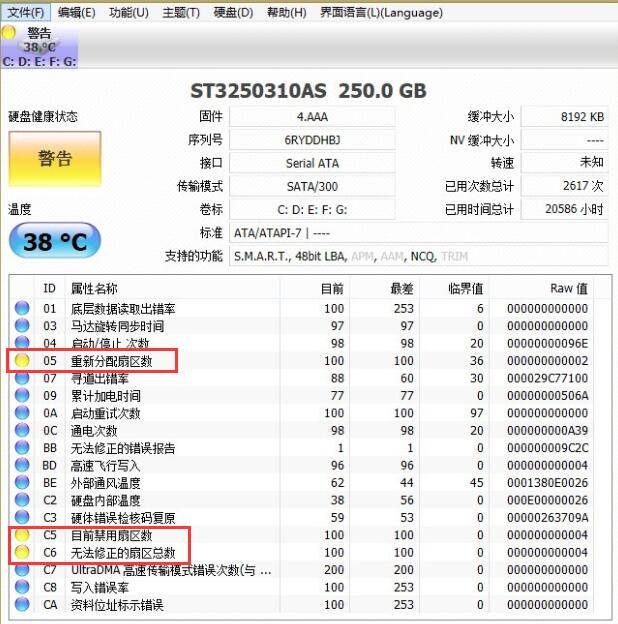Click the Raw 值 column header
Viewport: 618px width, 624px height.
pyautogui.click(x=568, y=288)
